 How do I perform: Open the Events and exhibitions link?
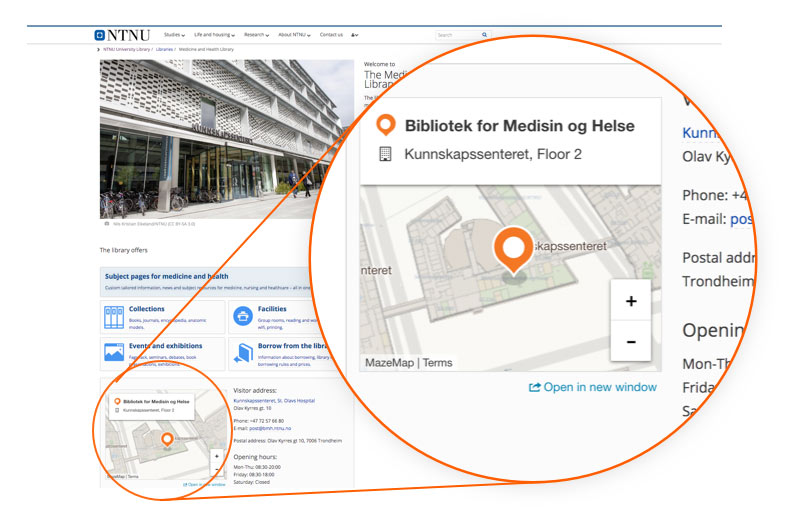click(165, 346)
